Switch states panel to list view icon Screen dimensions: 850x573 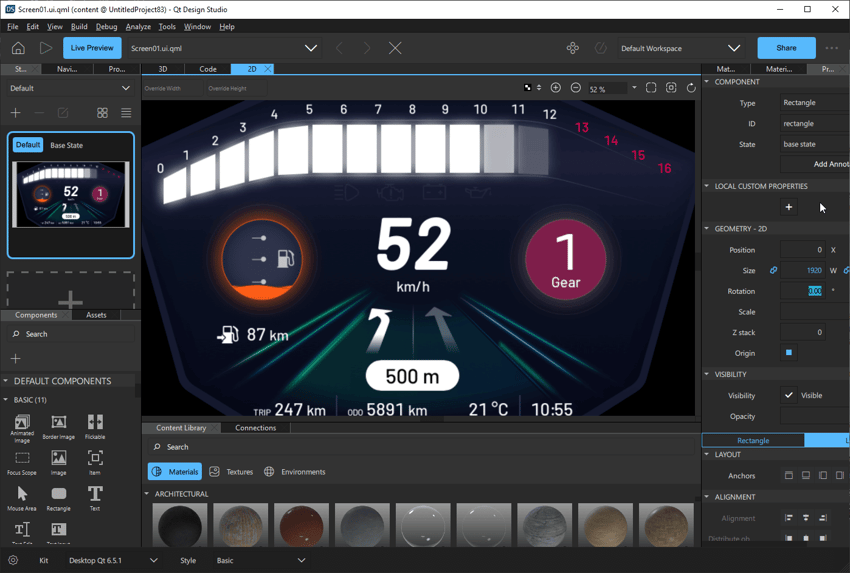(126, 113)
